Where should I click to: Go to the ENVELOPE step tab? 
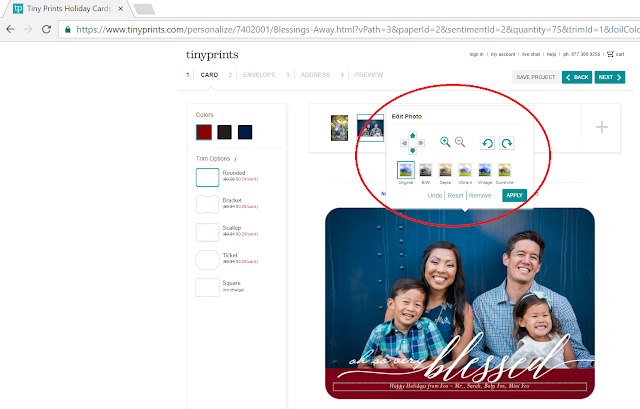click(x=259, y=75)
